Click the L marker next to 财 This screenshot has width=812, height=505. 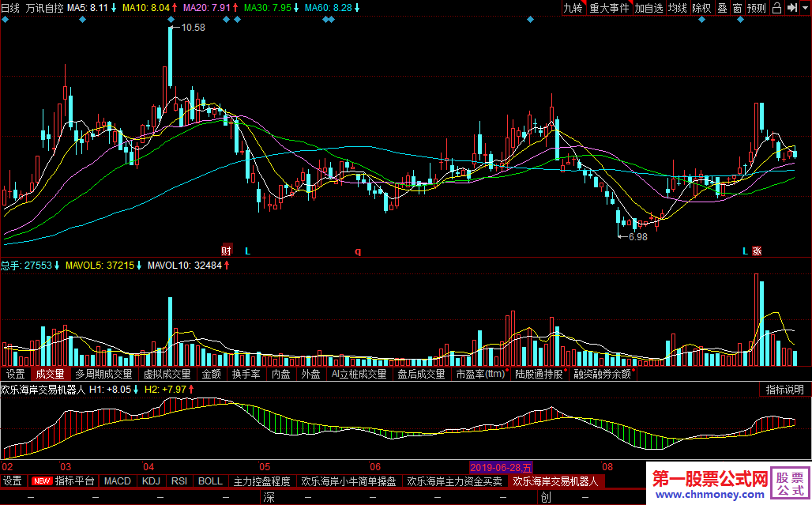click(x=247, y=251)
